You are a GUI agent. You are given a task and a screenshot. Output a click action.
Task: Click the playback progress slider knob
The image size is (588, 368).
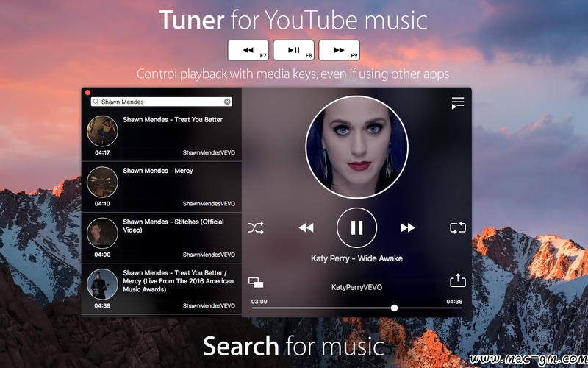394,308
